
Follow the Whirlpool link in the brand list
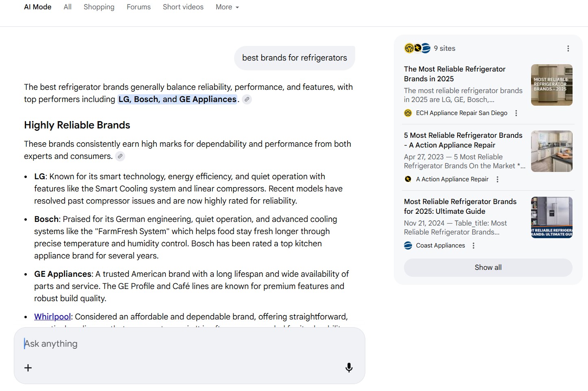pyautogui.click(x=52, y=317)
